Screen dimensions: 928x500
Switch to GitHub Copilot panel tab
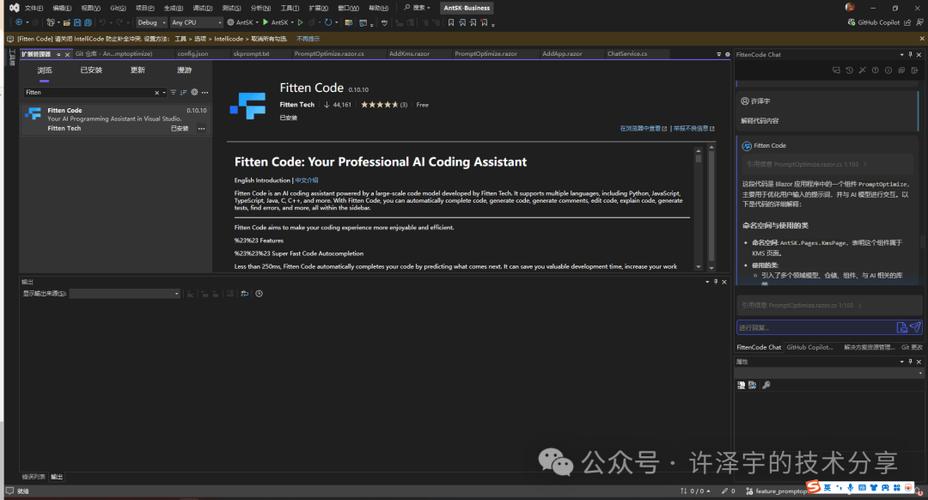(x=809, y=347)
